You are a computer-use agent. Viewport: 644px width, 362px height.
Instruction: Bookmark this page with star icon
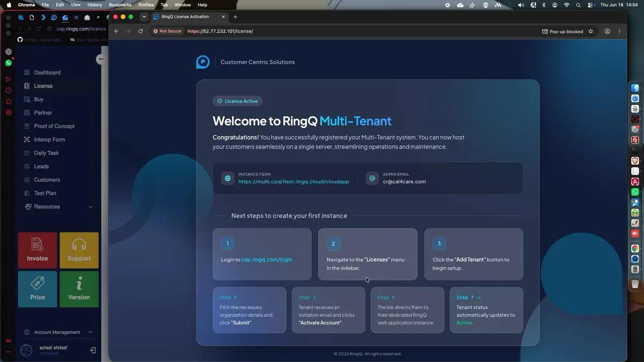(x=591, y=31)
